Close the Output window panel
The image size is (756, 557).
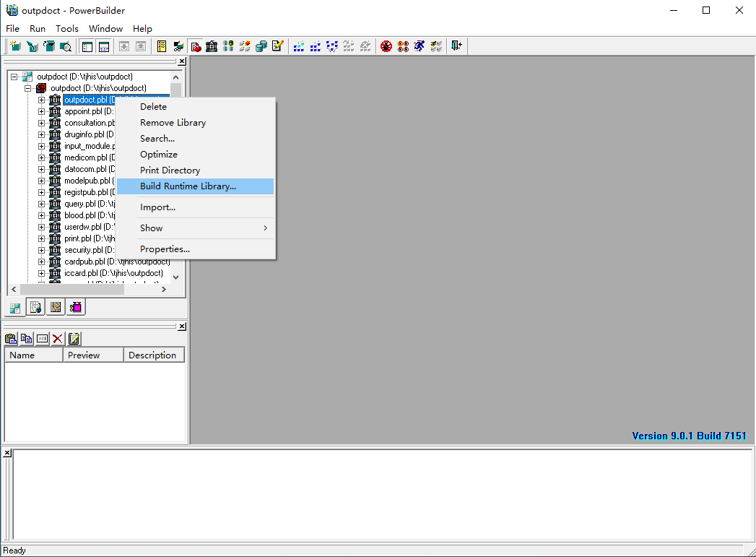(x=7, y=453)
